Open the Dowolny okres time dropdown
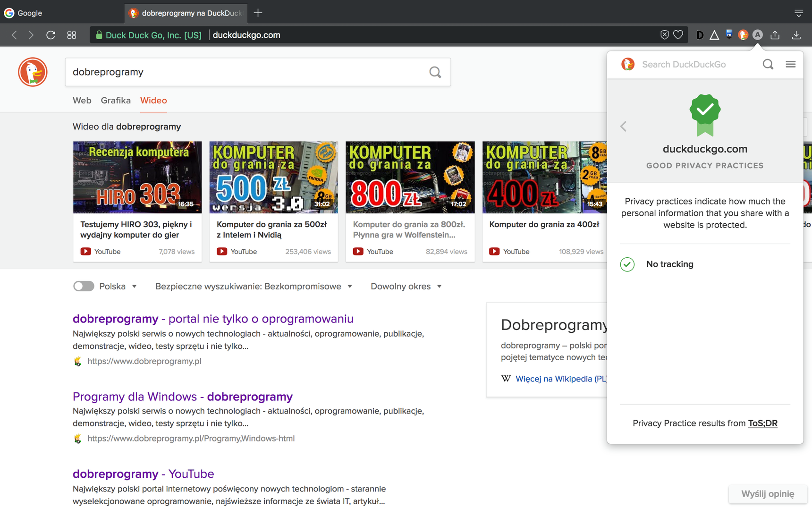 pos(406,286)
